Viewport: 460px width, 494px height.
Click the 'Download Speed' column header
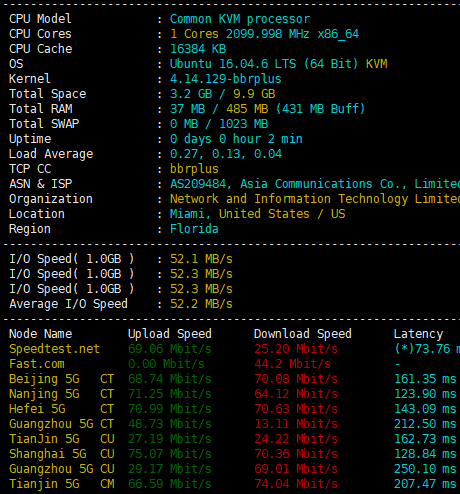click(x=303, y=334)
